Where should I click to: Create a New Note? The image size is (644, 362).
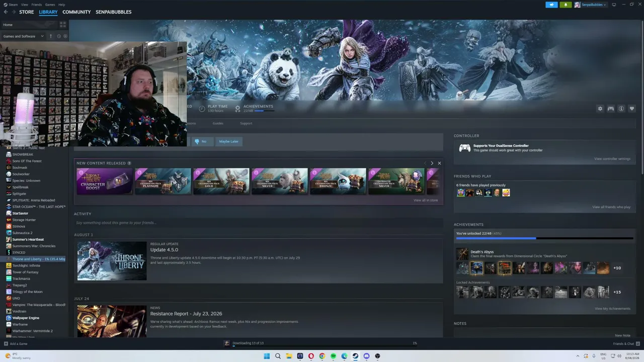pyautogui.click(x=622, y=335)
